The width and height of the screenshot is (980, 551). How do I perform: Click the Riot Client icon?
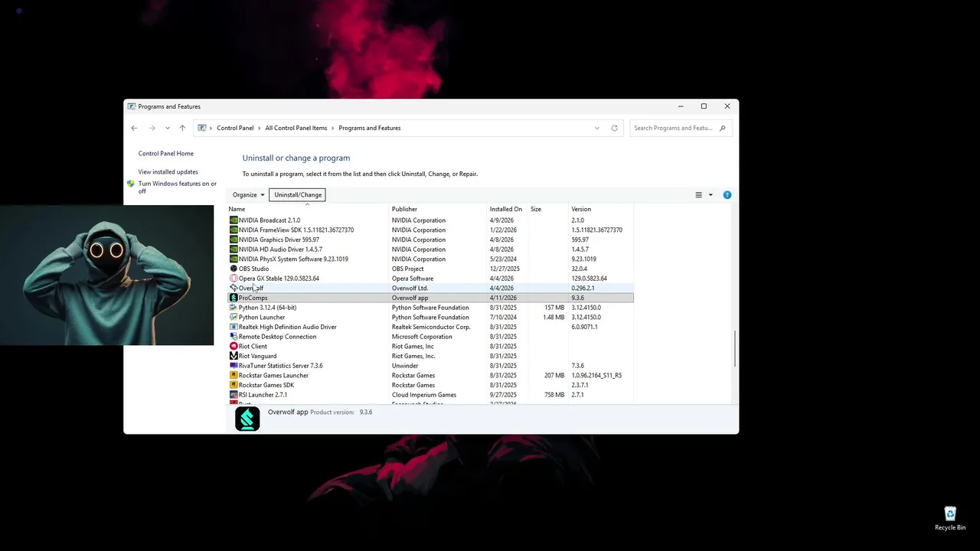tap(234, 346)
